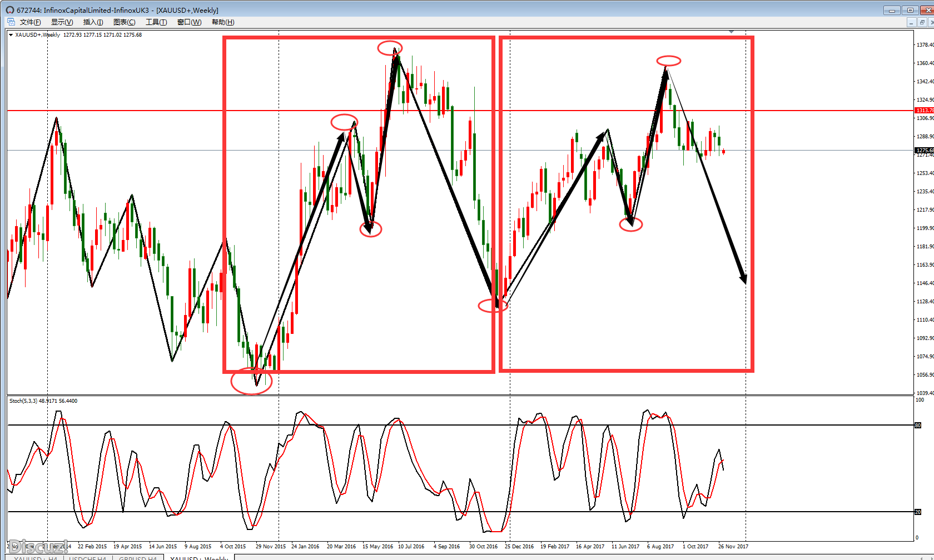Click the 22 Feb 2015 date label
This screenshot has height=560, width=934.
coord(92,547)
